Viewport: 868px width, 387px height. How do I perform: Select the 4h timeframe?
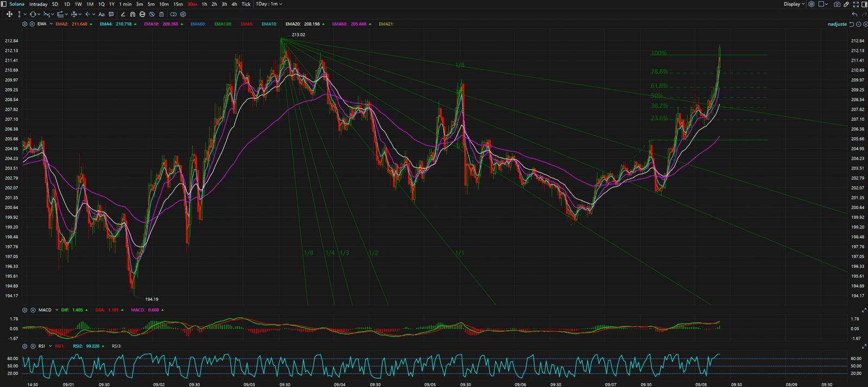[234, 4]
